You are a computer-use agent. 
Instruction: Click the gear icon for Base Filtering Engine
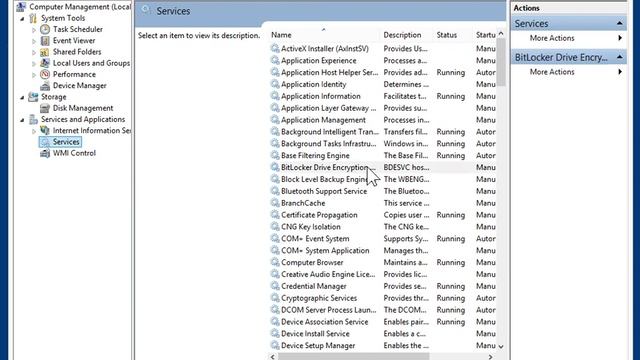pyautogui.click(x=275, y=155)
